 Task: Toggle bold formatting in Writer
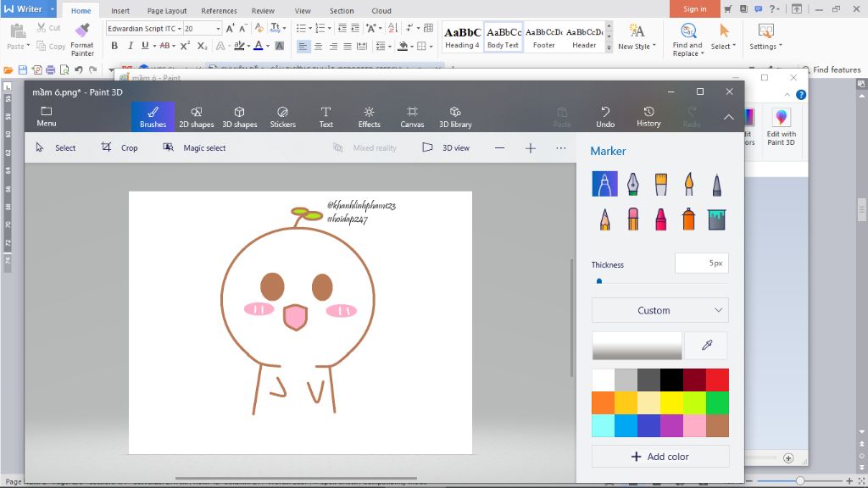coord(114,46)
